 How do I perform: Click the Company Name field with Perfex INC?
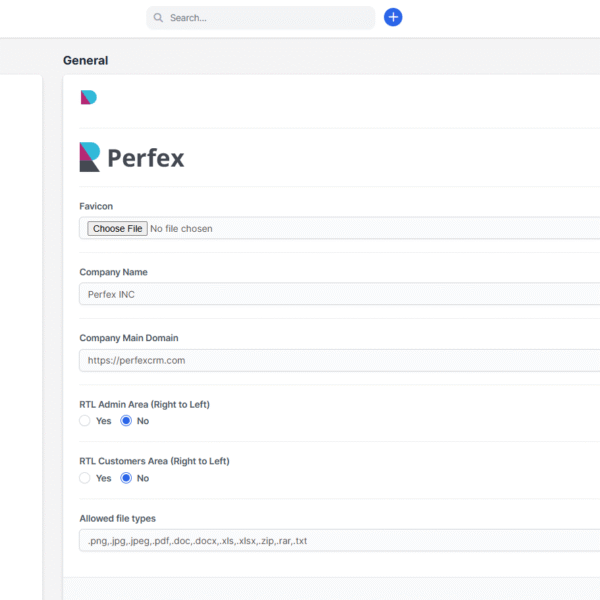point(340,294)
